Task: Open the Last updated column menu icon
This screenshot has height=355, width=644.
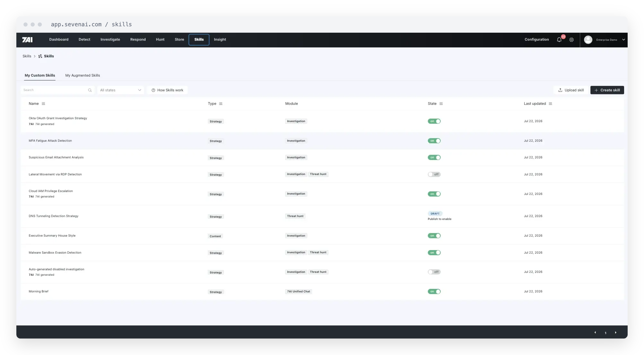Action: [550, 104]
